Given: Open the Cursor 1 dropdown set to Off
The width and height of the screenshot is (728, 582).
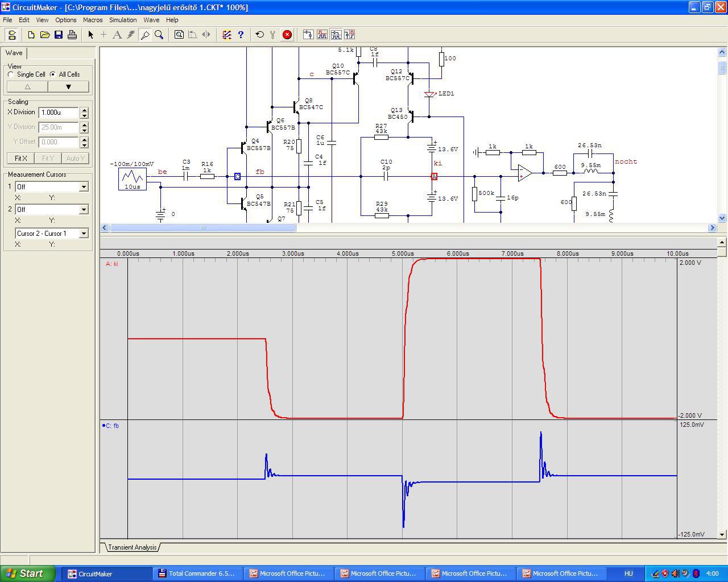Looking at the screenshot, I should [84, 186].
